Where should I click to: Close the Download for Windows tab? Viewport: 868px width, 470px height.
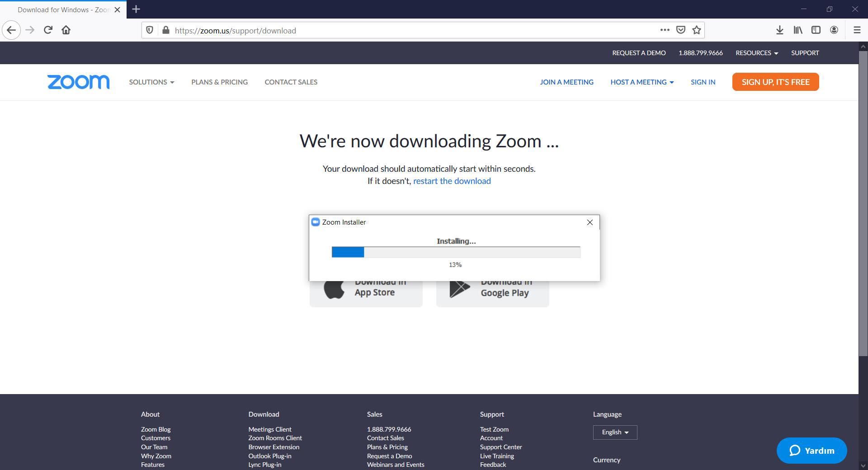(117, 9)
